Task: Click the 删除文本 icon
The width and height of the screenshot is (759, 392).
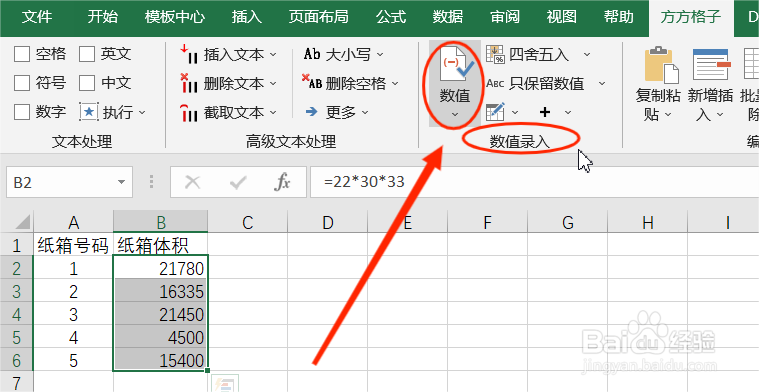Action: point(189,83)
